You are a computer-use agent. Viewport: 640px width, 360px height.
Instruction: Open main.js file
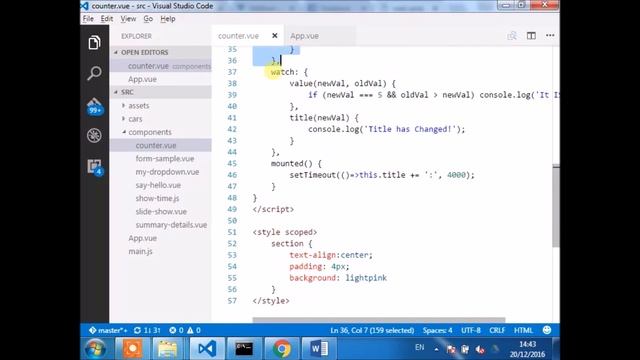(x=140, y=251)
